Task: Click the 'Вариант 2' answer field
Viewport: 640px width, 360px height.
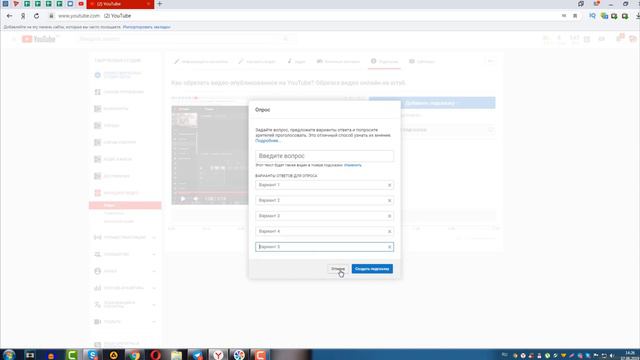Action: [324, 200]
